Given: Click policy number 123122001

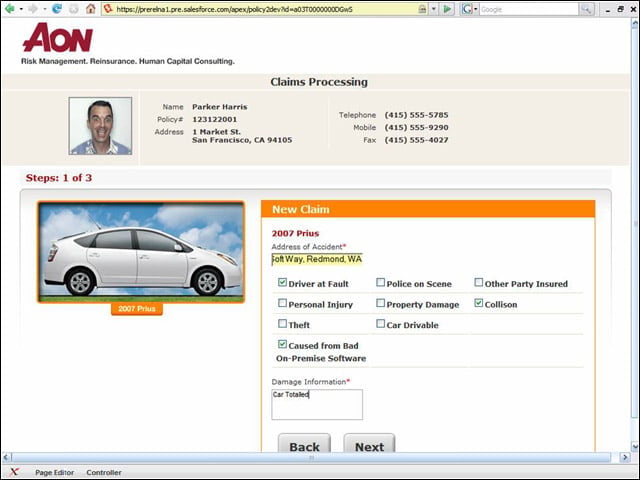Looking at the screenshot, I should [214, 120].
